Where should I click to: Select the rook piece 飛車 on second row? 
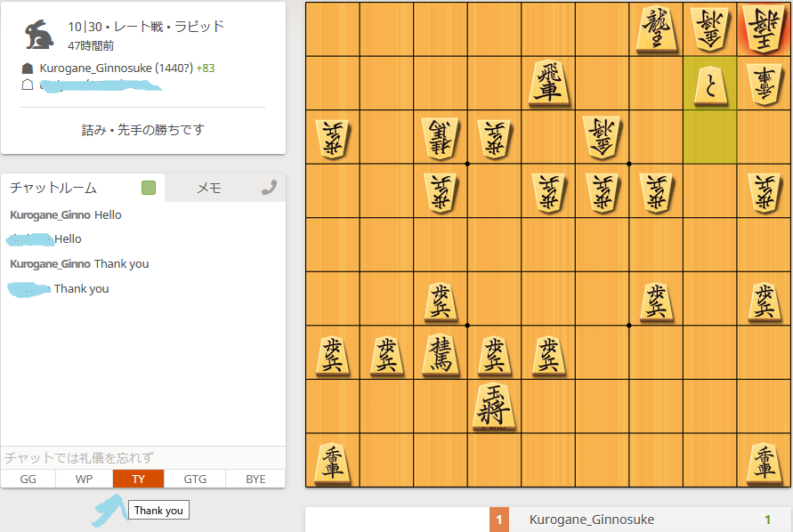tap(548, 83)
